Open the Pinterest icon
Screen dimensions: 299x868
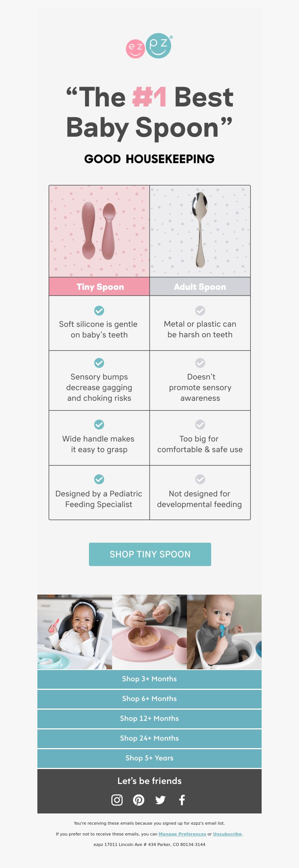click(139, 800)
